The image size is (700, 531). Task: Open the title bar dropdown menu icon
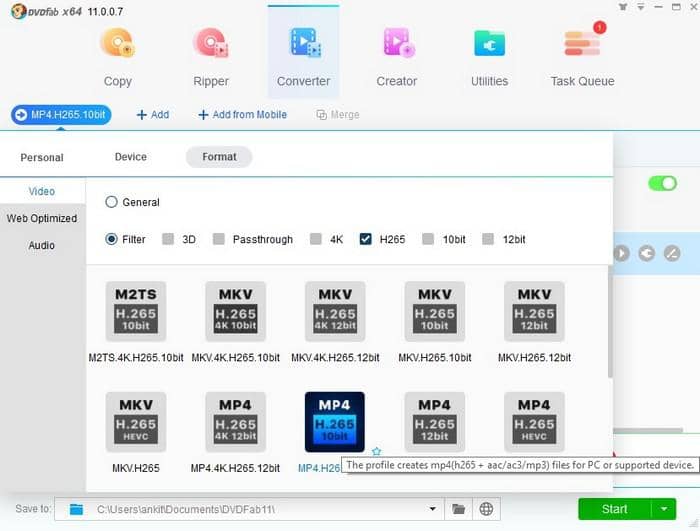tap(641, 7)
